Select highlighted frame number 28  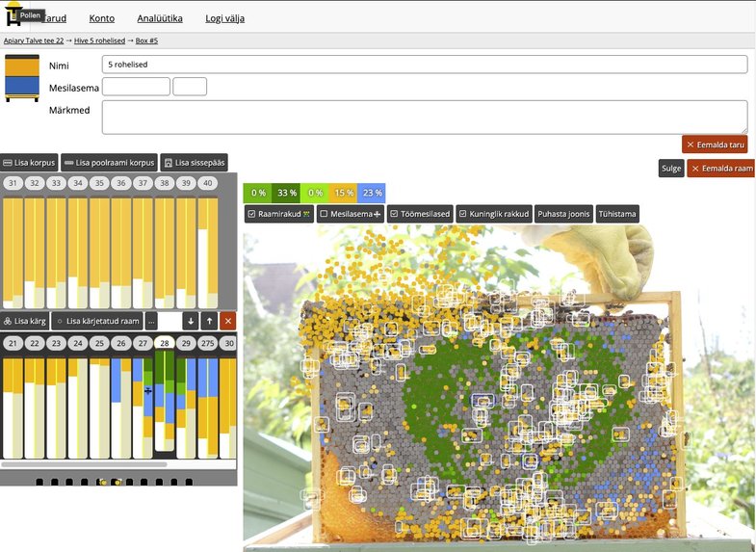coord(165,343)
